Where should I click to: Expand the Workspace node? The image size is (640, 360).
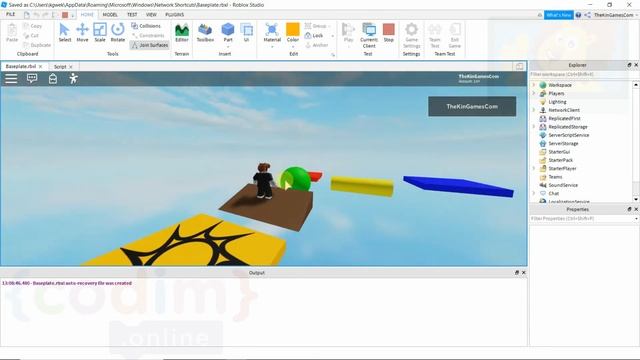[x=533, y=85]
